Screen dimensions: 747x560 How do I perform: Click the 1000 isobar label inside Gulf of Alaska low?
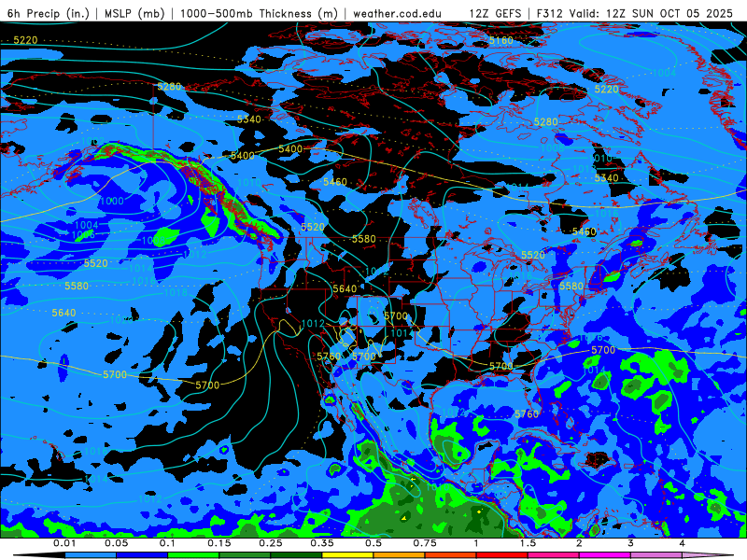click(x=112, y=201)
